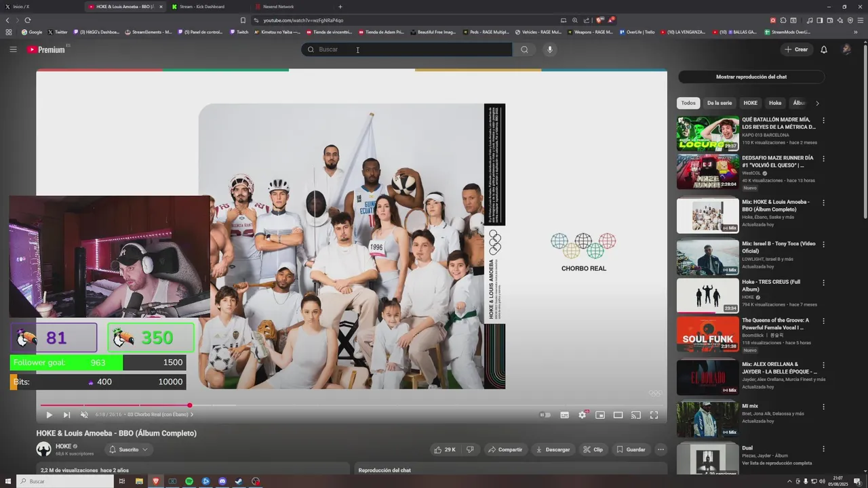Toggle the browser sidebar panel
The height and width of the screenshot is (488, 868).
[820, 20]
